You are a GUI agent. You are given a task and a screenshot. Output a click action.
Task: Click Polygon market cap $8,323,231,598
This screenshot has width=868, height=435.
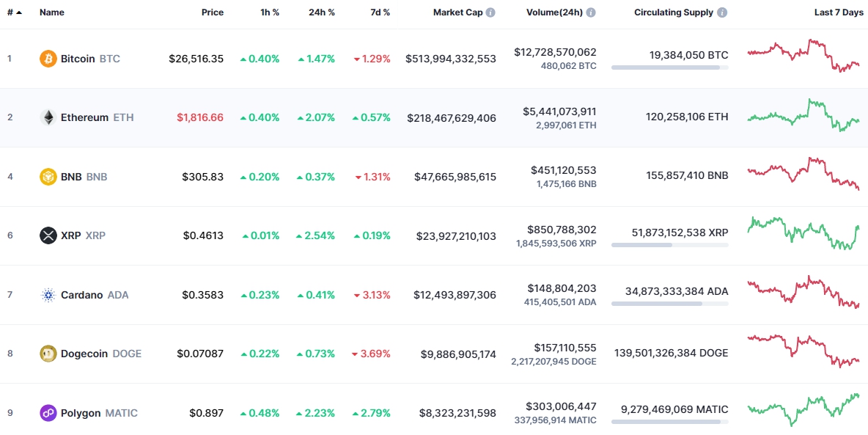click(x=457, y=413)
